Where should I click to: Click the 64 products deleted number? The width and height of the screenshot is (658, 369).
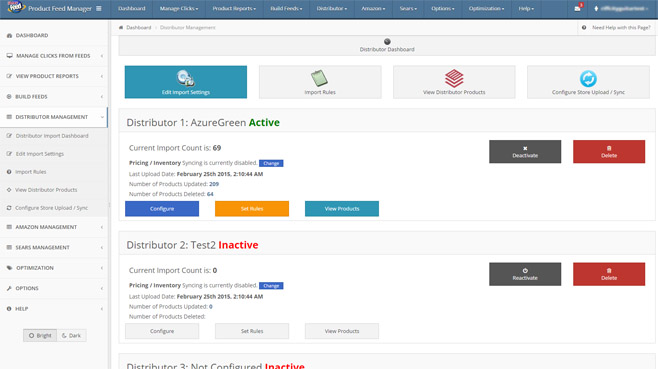[x=210, y=194]
